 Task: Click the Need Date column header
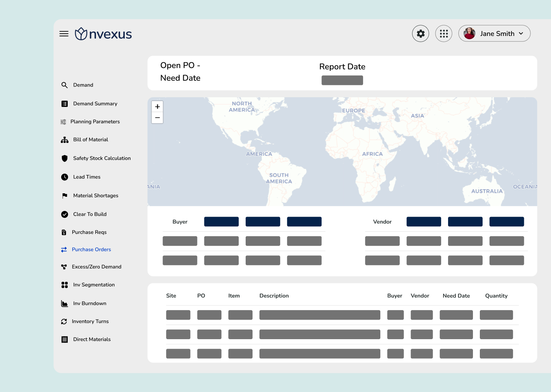[456, 296]
